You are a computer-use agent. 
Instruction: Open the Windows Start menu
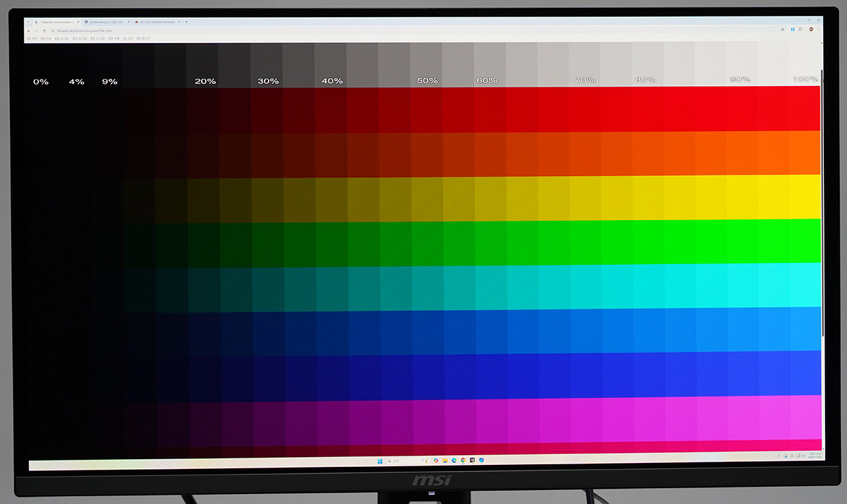click(x=380, y=461)
